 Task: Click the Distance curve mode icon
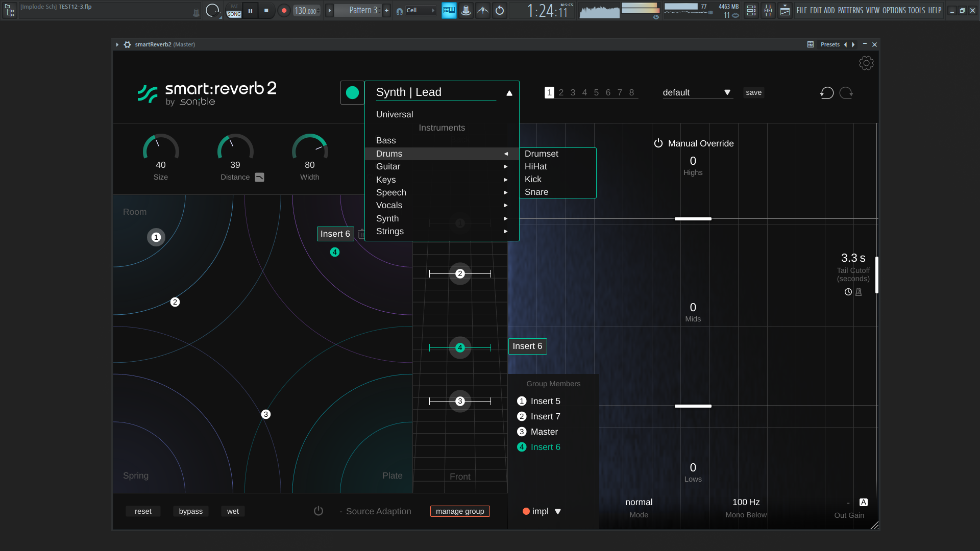tap(260, 178)
